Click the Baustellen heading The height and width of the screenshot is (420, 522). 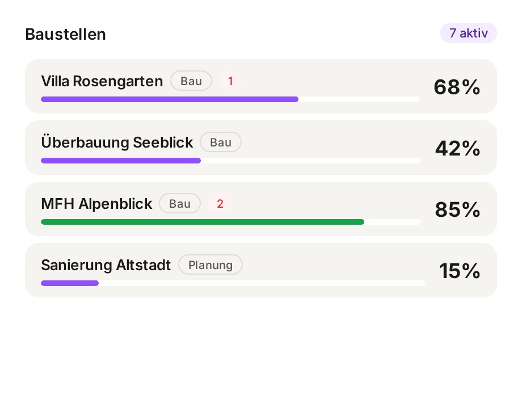click(66, 34)
